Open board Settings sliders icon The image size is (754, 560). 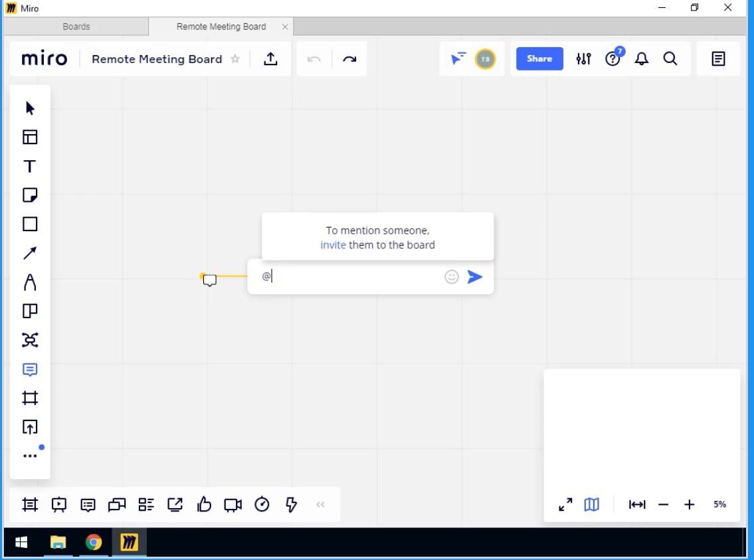pos(583,58)
